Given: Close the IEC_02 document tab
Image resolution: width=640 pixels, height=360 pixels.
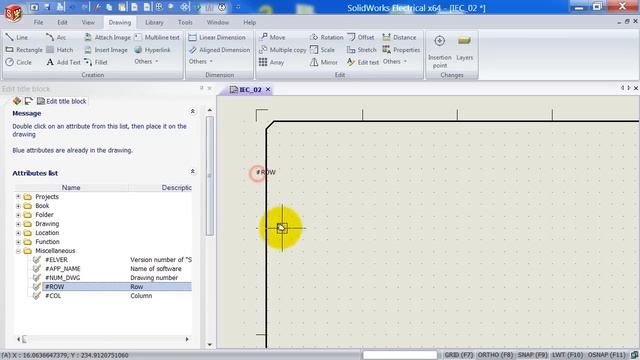Looking at the screenshot, I should (268, 89).
